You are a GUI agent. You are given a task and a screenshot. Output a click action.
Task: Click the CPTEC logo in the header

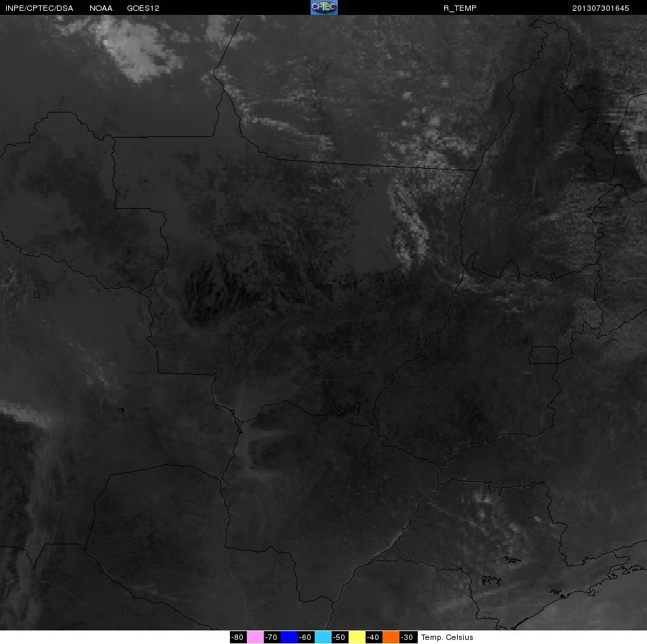coord(324,7)
